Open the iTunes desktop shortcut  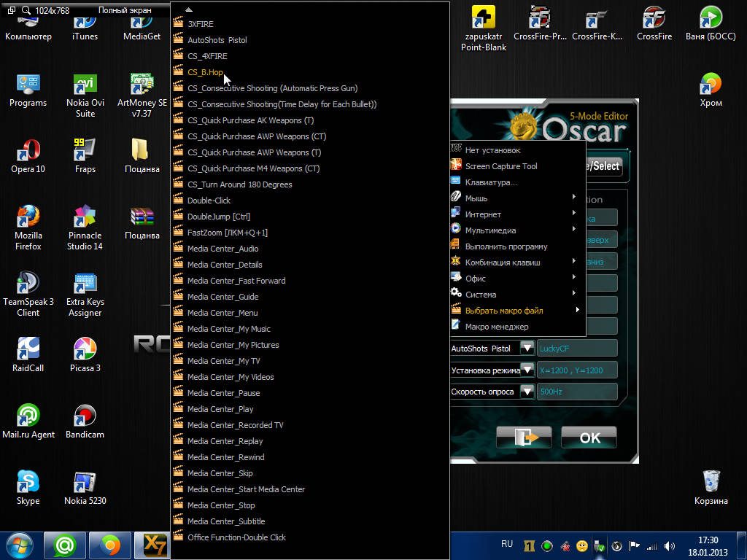[x=85, y=28]
